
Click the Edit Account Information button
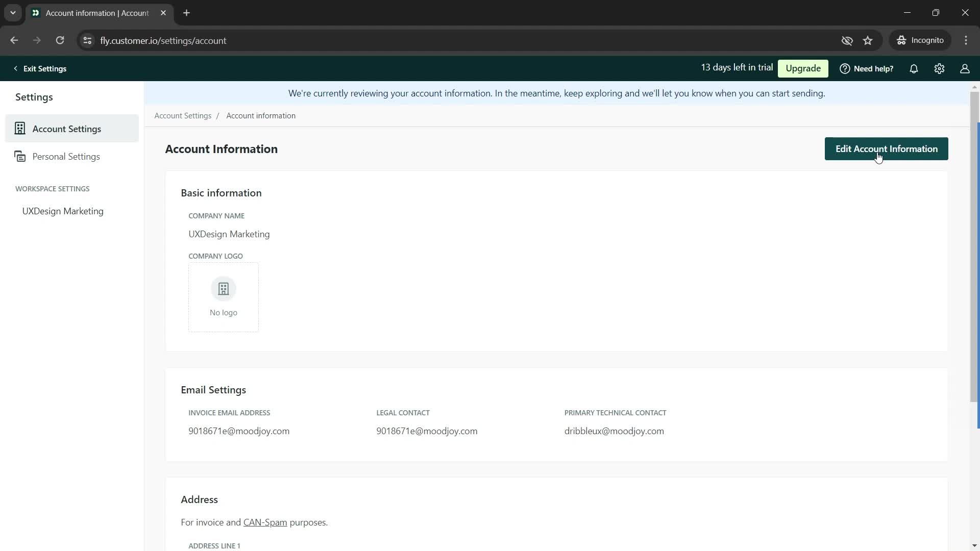point(887,148)
